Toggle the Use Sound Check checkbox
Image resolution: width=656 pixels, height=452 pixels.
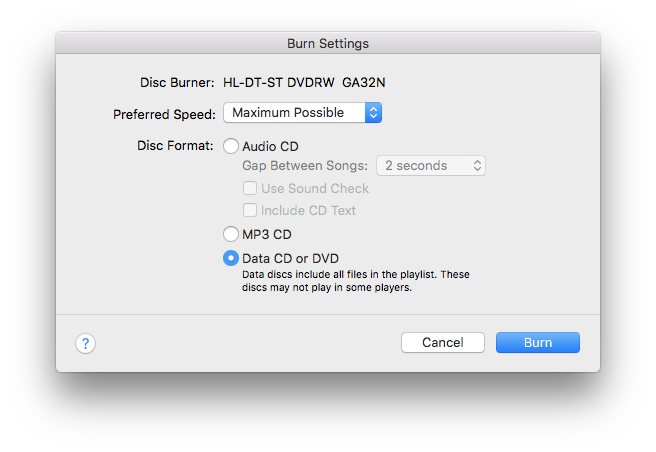(x=250, y=188)
